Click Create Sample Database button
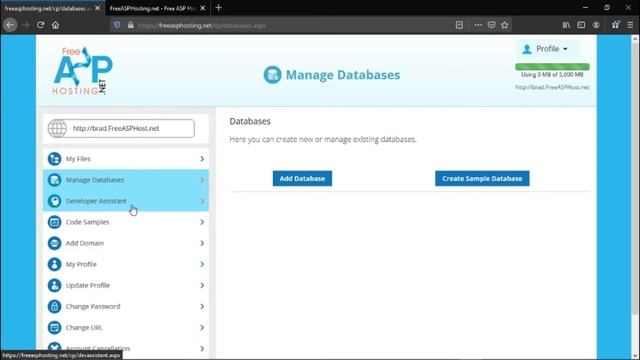The height and width of the screenshot is (360, 640). pos(482,178)
